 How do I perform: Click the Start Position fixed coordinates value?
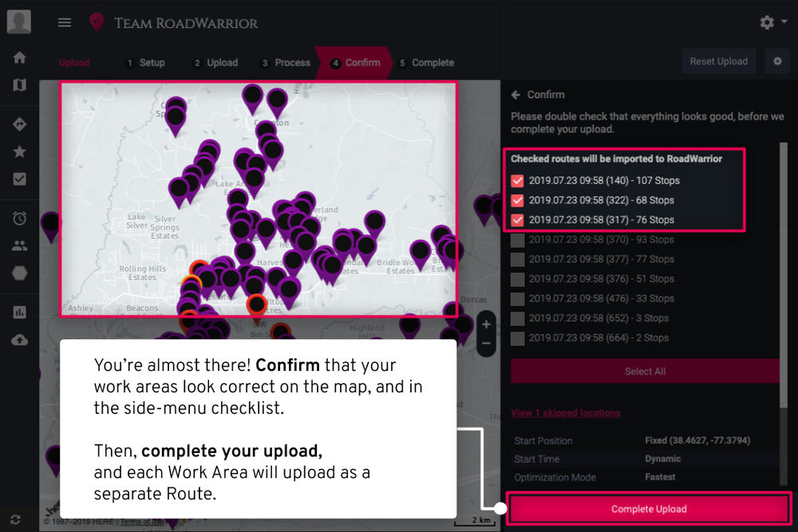(x=697, y=440)
